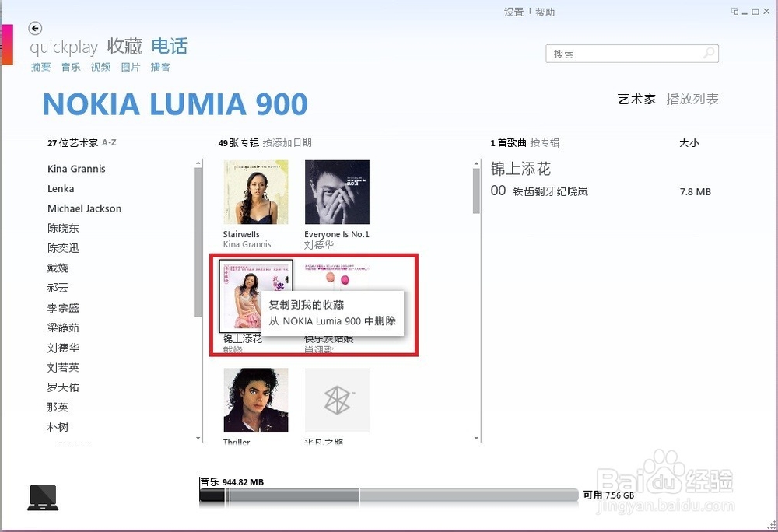Open the Thriller album cover
Viewport: 778px width, 532px height.
click(255, 400)
